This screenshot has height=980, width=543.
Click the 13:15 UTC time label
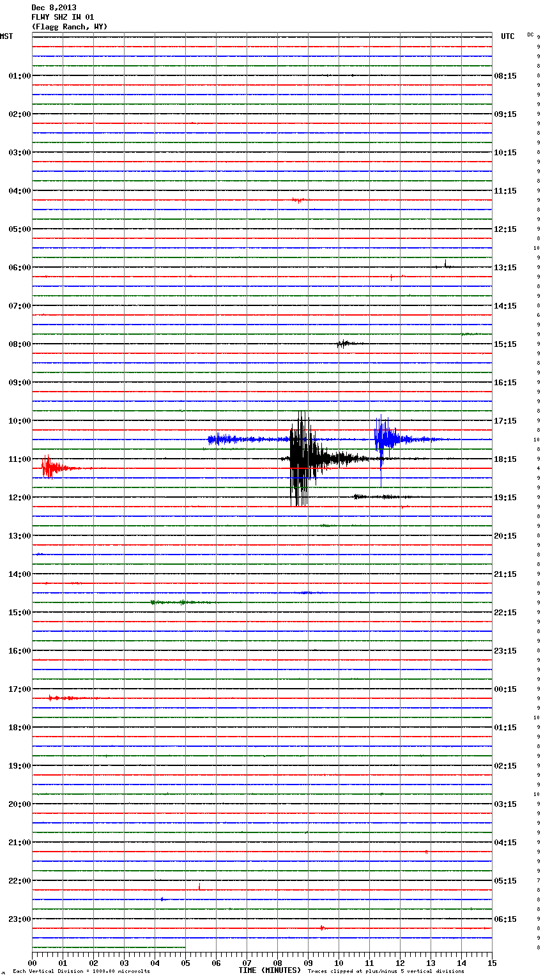[505, 268]
